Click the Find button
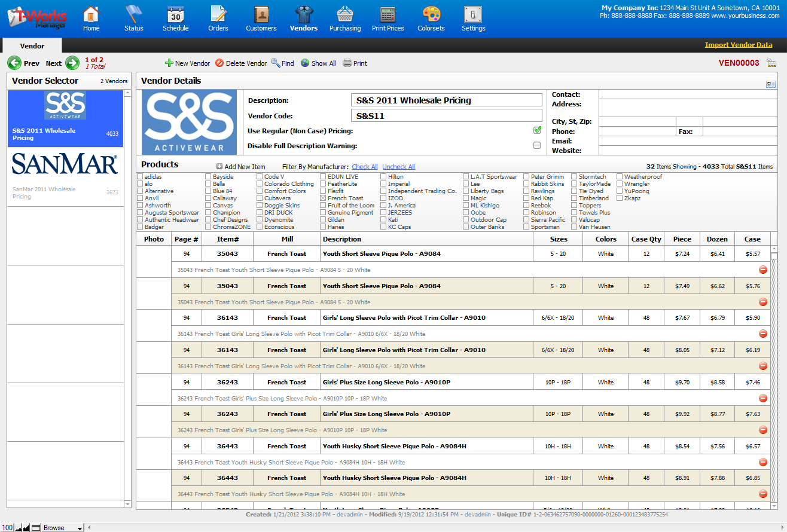Screen dimensions: 787x532 pos(282,63)
